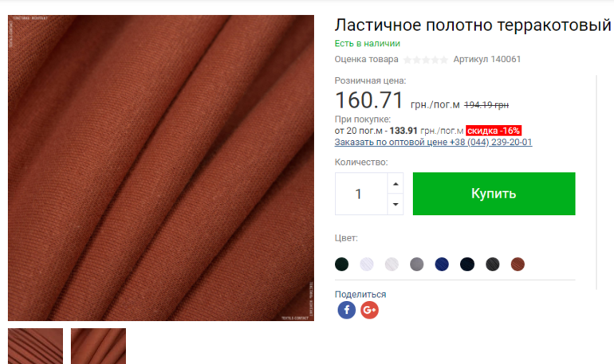The image size is (614, 364).
Task: Select the gray color swatch
Action: tap(416, 264)
